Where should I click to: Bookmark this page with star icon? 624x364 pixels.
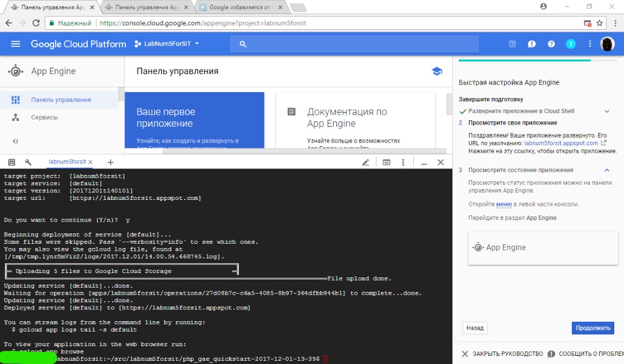pyautogui.click(x=599, y=23)
